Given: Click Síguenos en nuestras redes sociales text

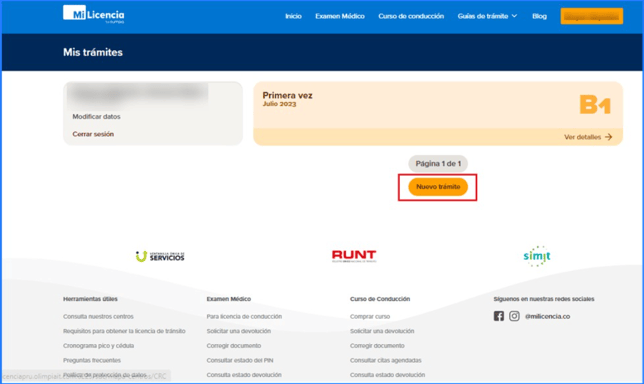Looking at the screenshot, I should coord(544,299).
